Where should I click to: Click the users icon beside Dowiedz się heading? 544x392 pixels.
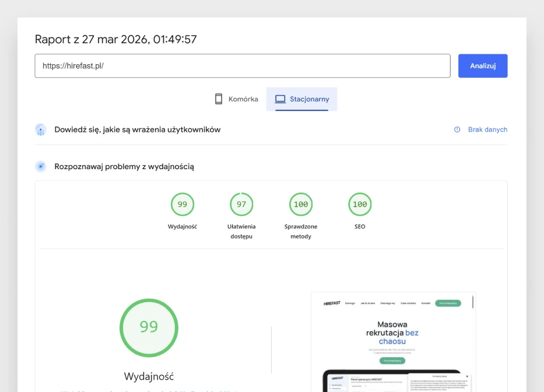41,130
